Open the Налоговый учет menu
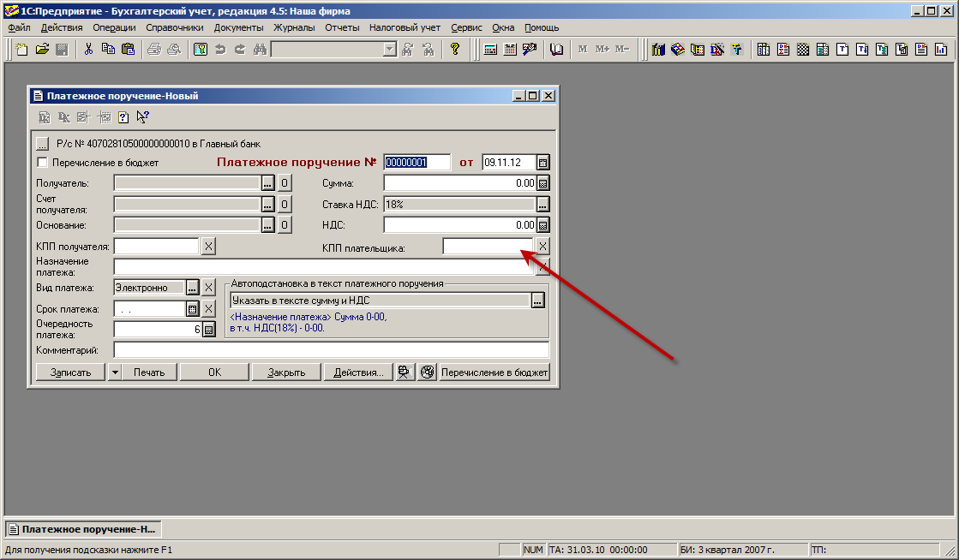959x560 pixels. (x=405, y=27)
